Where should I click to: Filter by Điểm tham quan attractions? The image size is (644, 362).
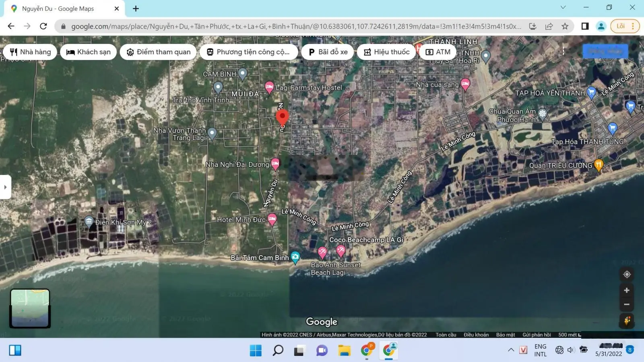point(159,52)
